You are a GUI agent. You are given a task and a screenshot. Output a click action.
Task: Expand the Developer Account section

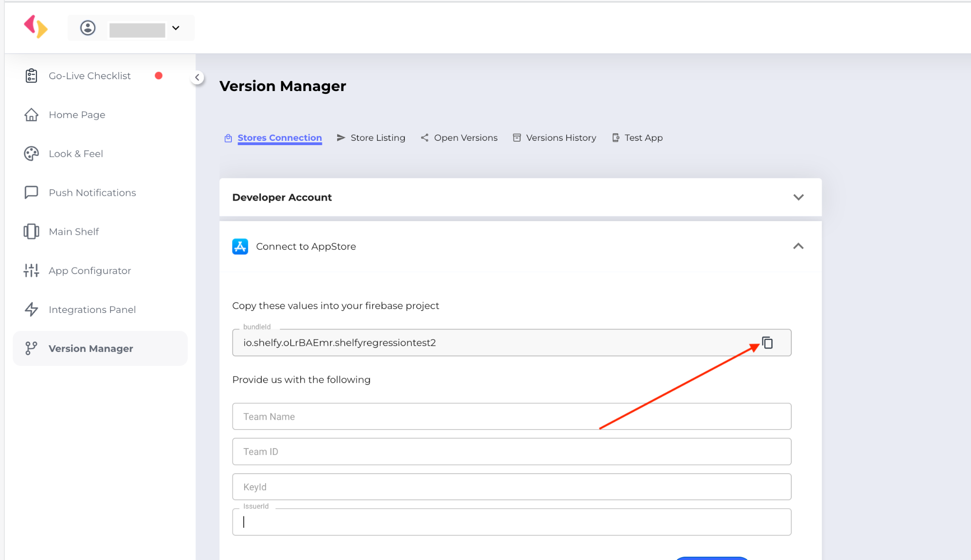click(x=798, y=197)
